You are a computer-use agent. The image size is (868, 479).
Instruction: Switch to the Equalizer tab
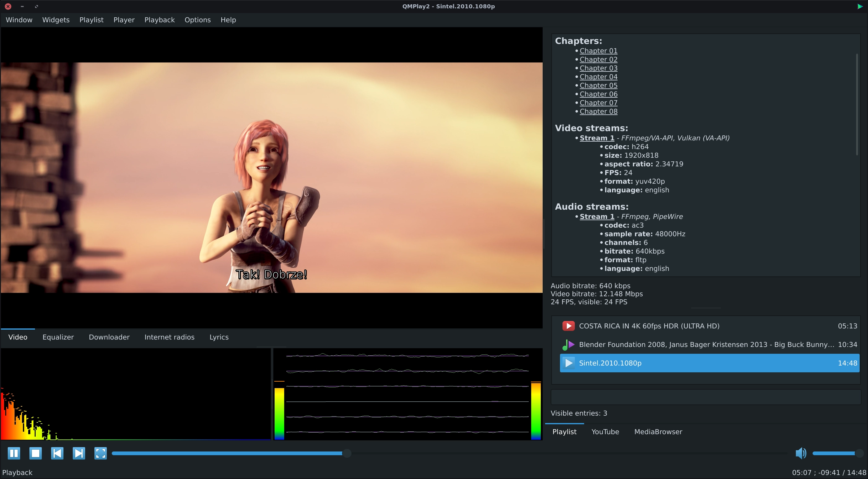58,337
